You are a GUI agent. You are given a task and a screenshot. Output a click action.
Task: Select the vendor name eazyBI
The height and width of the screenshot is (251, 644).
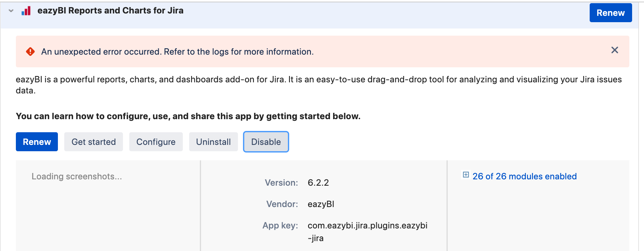pyautogui.click(x=321, y=204)
